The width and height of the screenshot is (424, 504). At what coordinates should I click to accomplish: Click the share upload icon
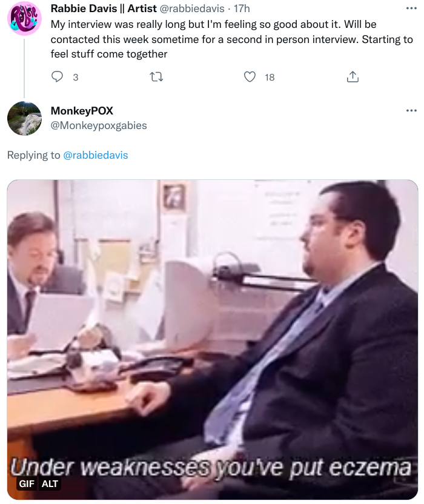[353, 77]
